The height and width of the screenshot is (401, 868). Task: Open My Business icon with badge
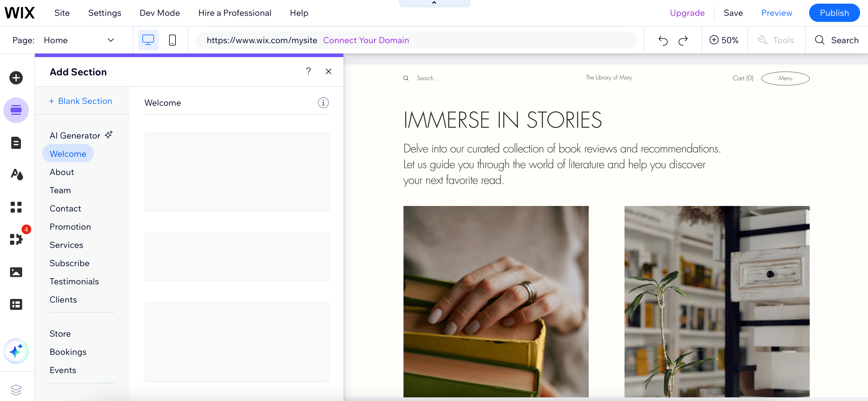pyautogui.click(x=16, y=239)
